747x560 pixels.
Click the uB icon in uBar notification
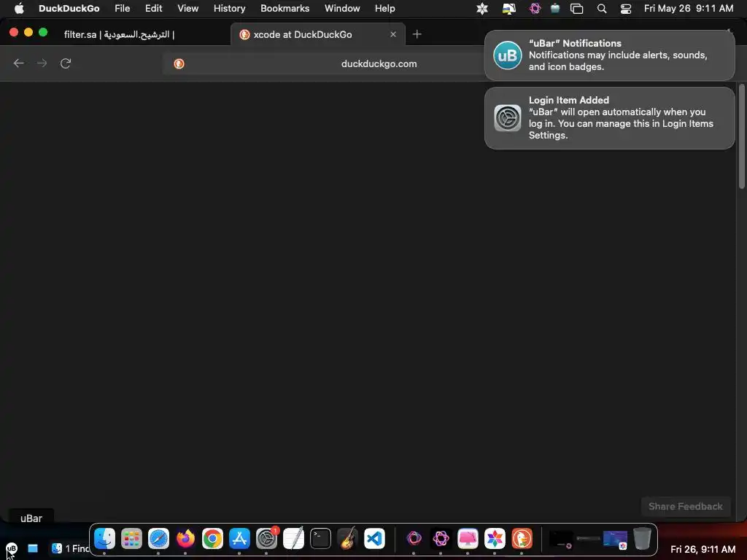(508, 55)
